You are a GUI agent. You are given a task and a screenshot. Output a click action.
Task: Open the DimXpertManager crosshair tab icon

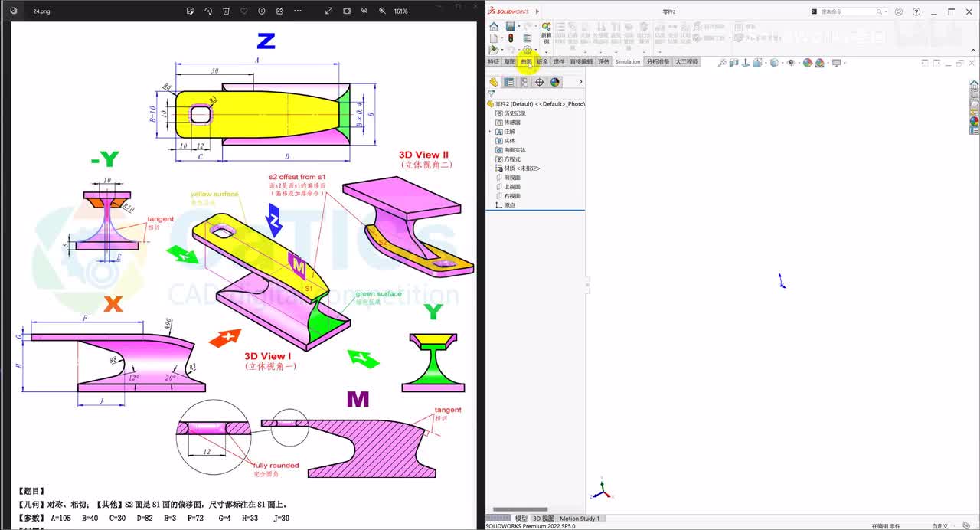point(540,82)
